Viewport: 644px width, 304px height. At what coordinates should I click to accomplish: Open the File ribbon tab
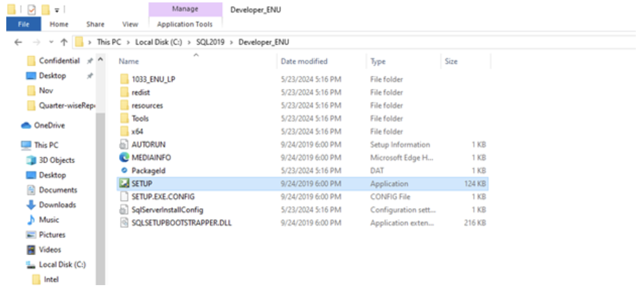(x=23, y=24)
